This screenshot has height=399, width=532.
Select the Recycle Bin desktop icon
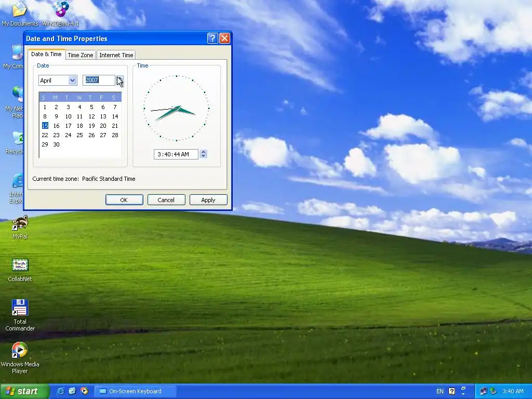coord(15,142)
